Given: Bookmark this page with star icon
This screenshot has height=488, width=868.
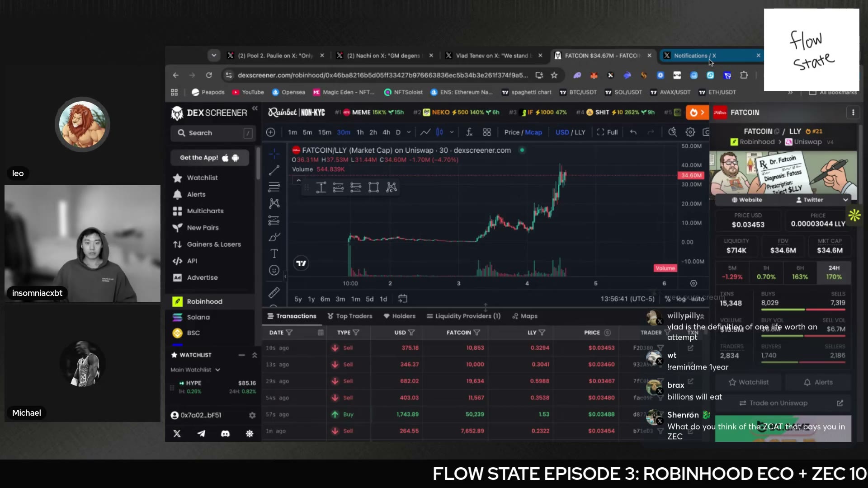Looking at the screenshot, I should (554, 75).
